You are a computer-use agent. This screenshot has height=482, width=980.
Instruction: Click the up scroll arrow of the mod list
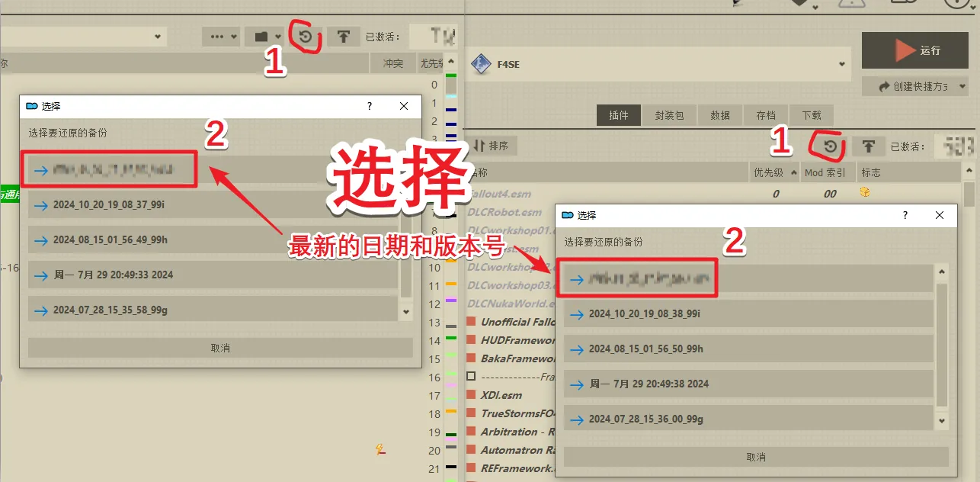pos(451,63)
